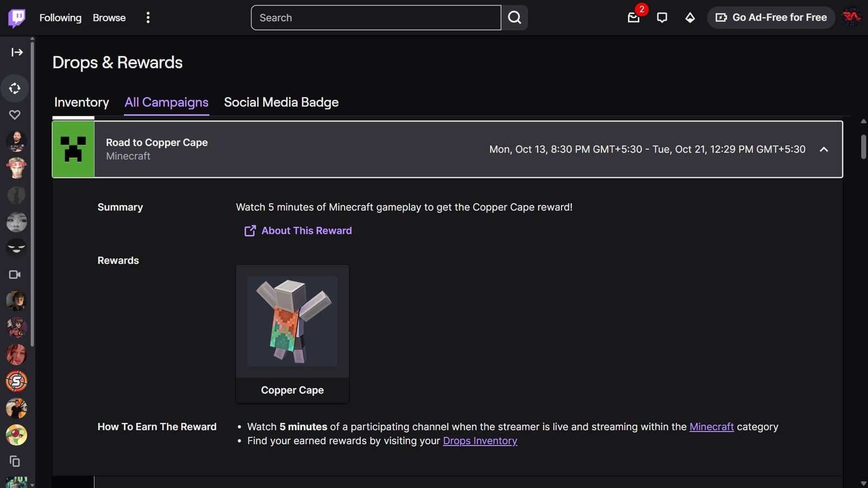The height and width of the screenshot is (488, 868).
Task: Select the Social Media Badge tab
Action: tap(281, 102)
